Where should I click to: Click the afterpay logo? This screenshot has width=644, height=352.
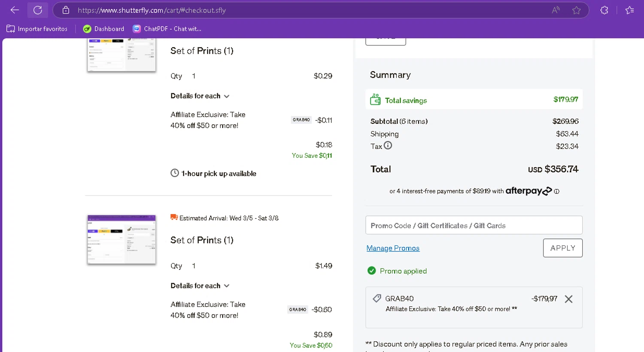(x=529, y=191)
